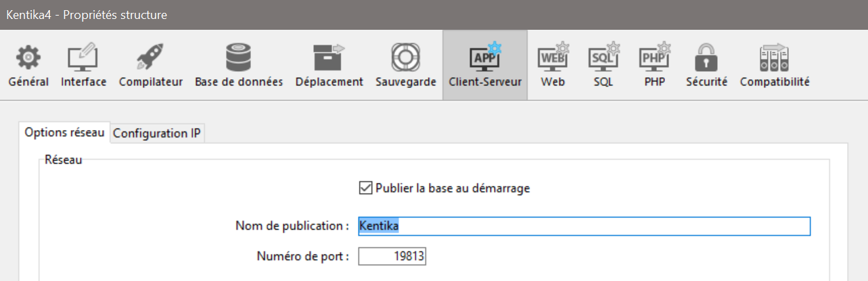
Task: Open the Déplacement box icon
Action: pyautogui.click(x=329, y=58)
